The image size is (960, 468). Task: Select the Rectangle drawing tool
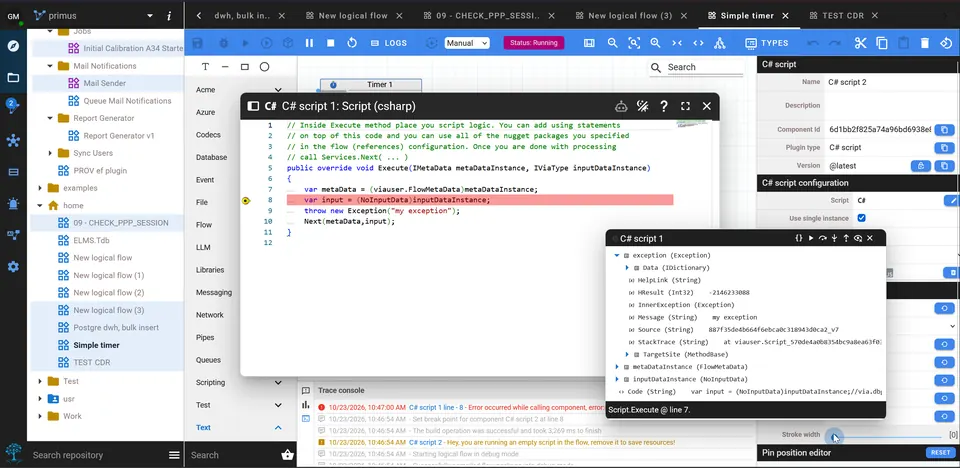(244, 67)
